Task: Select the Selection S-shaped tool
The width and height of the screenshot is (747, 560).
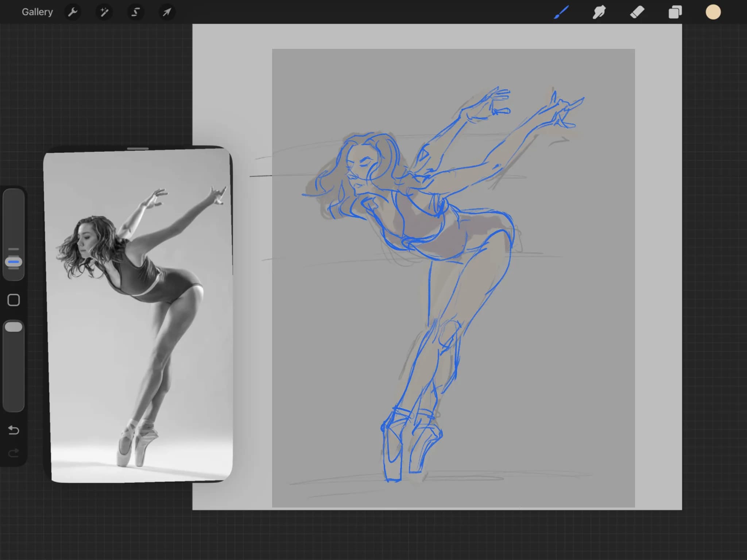Action: point(135,12)
